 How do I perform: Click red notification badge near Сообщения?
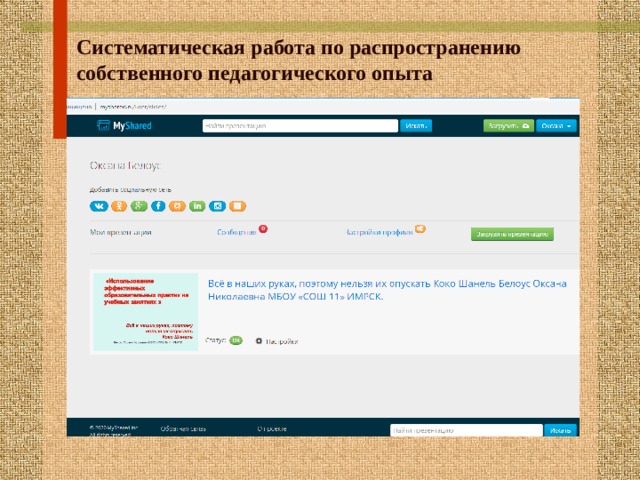coord(263,229)
